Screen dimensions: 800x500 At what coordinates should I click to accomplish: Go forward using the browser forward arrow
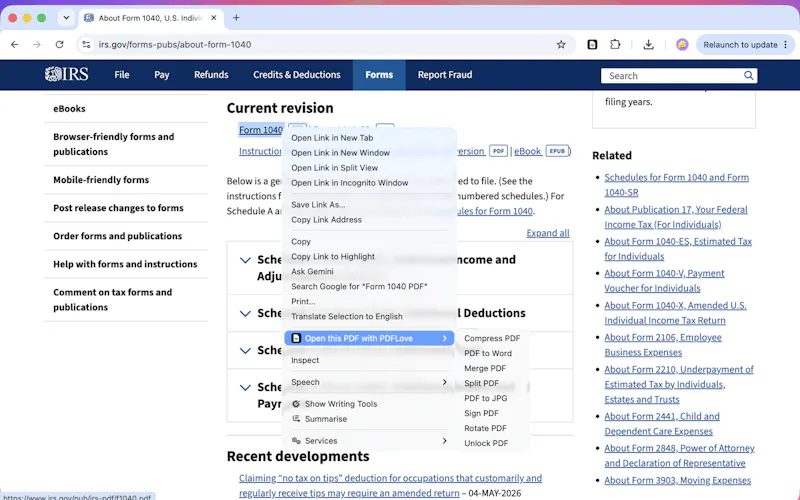37,44
